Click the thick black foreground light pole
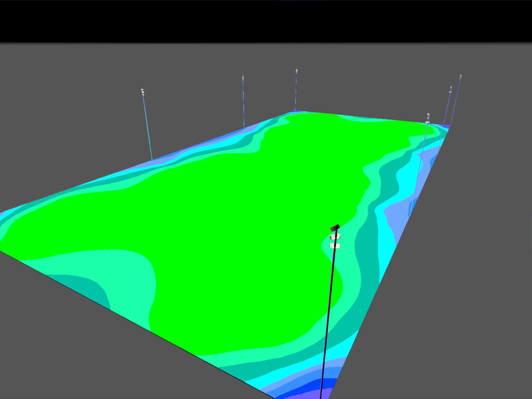This screenshot has height=399, width=532. (x=328, y=314)
